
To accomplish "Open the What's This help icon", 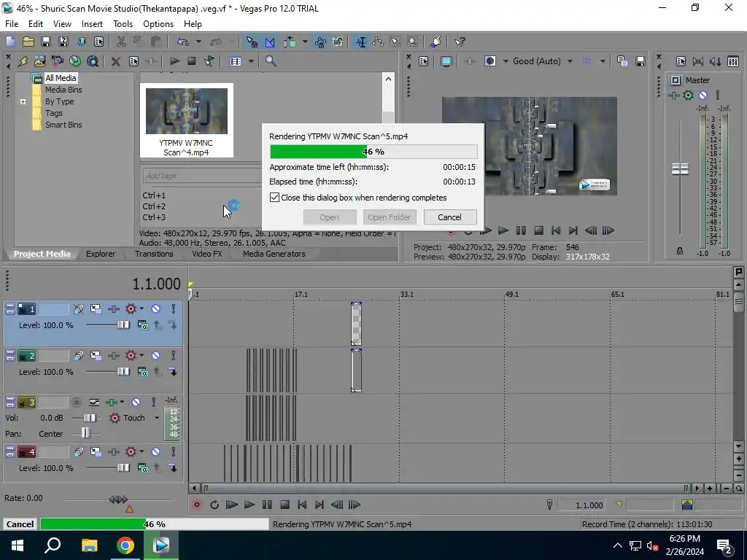I will pos(460,42).
